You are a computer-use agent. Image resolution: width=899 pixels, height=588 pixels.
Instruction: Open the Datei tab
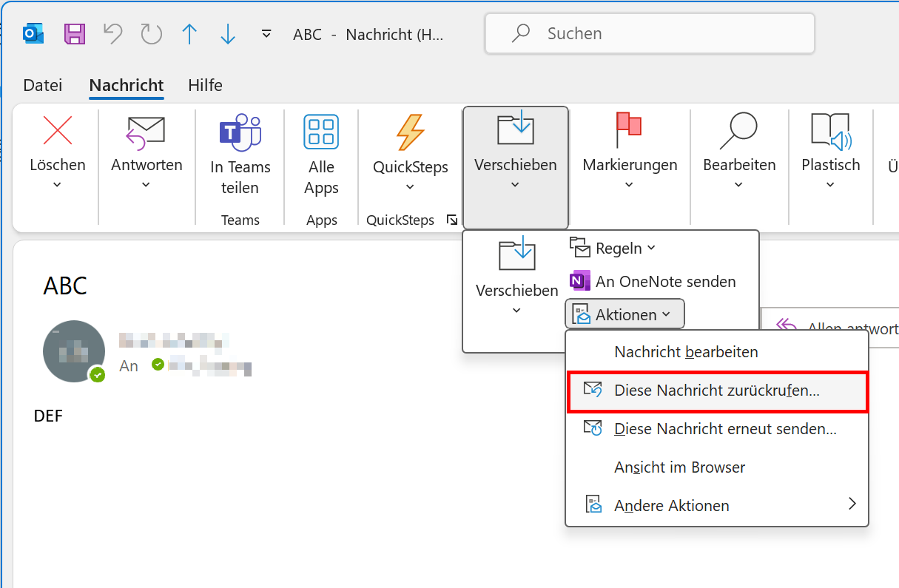(x=43, y=85)
